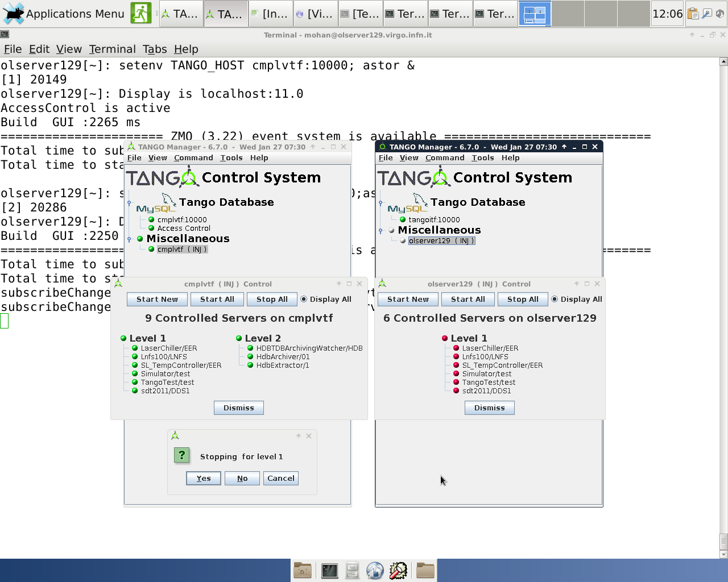
Task: Click the terminal window icon at top left
Action: coord(5,35)
